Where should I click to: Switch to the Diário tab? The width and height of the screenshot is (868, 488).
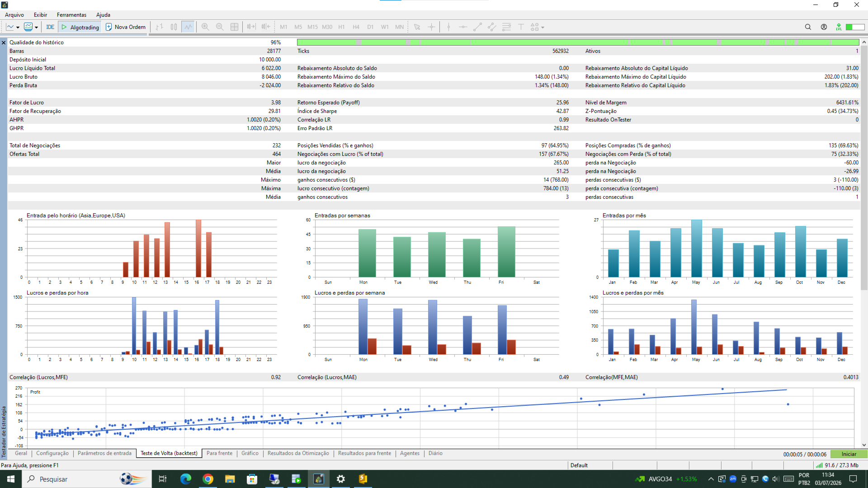tap(435, 453)
